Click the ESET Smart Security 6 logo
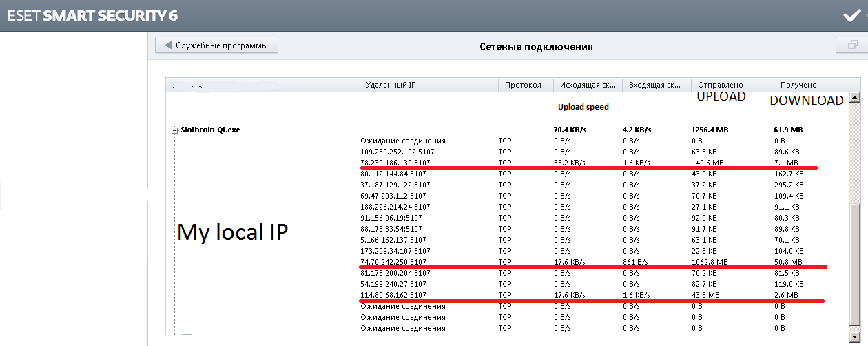 pyautogui.click(x=92, y=15)
